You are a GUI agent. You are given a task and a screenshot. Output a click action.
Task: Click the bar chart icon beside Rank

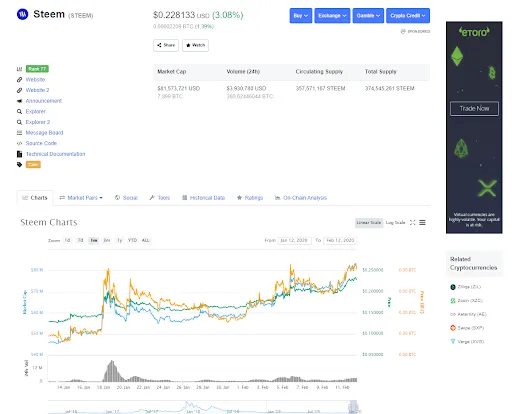(x=19, y=69)
